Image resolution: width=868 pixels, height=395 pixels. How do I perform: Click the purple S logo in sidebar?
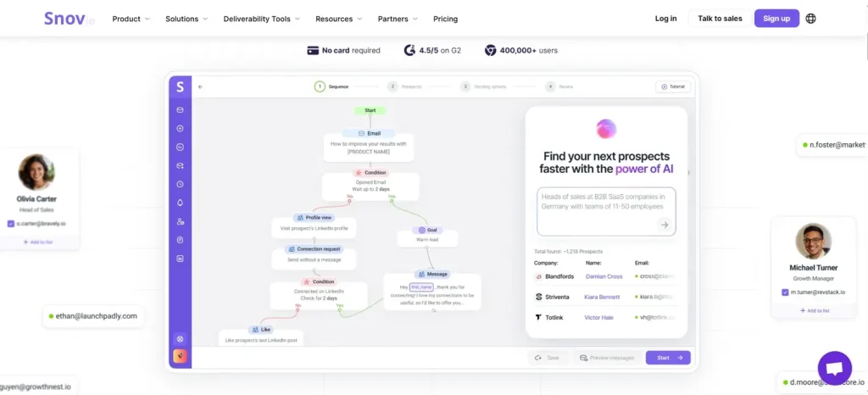coord(180,86)
